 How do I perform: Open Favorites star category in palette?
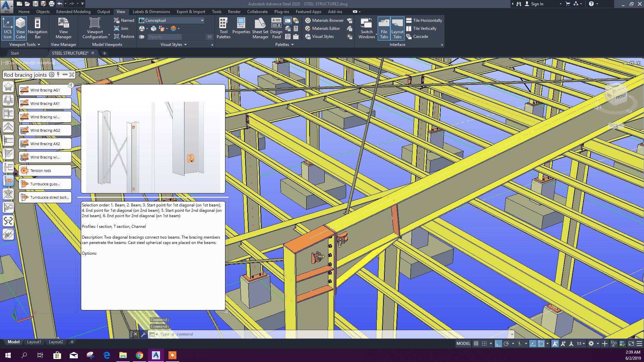8,87
